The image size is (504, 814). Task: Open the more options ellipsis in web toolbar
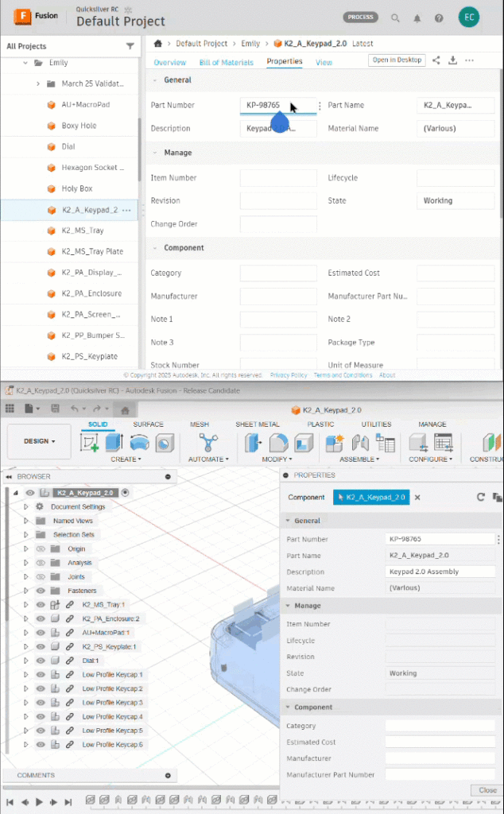(x=469, y=60)
